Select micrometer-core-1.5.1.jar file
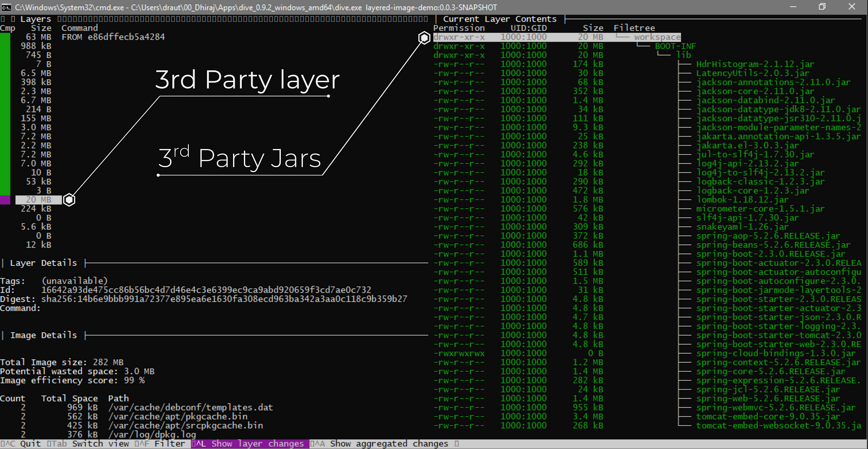 tap(760, 209)
